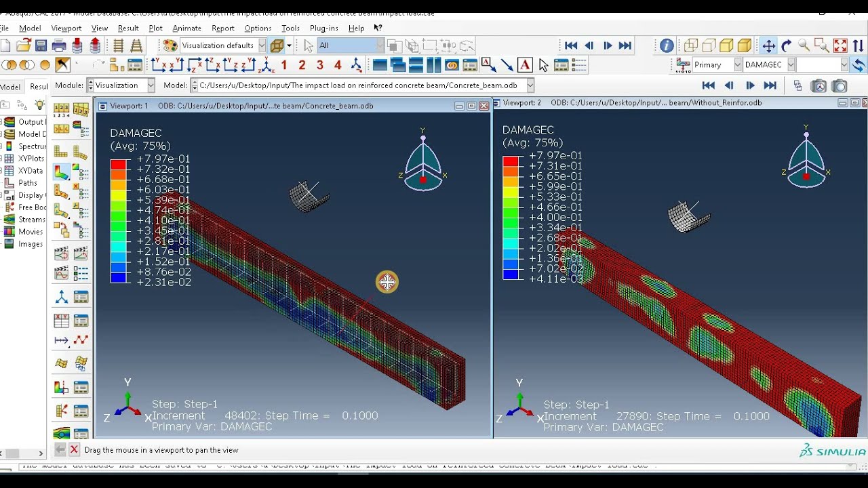This screenshot has height=488, width=868.
Task: Click the Query information icon
Action: coord(667,45)
